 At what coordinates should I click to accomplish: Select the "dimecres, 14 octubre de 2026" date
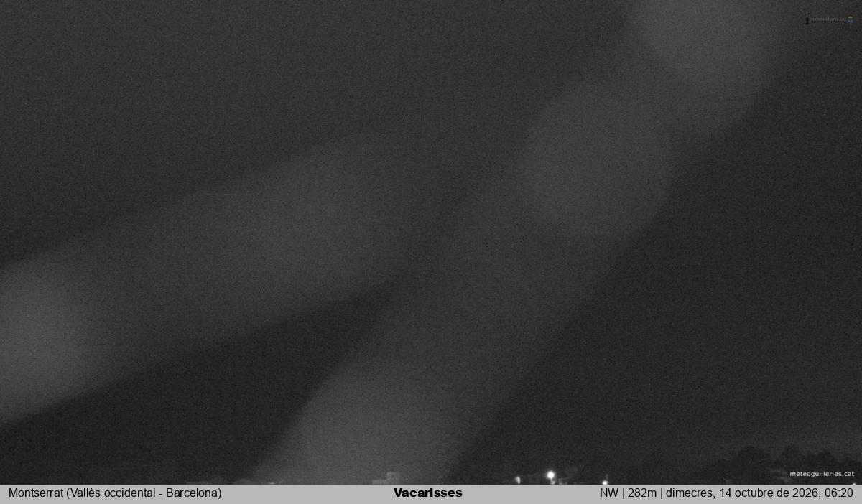click(x=744, y=493)
